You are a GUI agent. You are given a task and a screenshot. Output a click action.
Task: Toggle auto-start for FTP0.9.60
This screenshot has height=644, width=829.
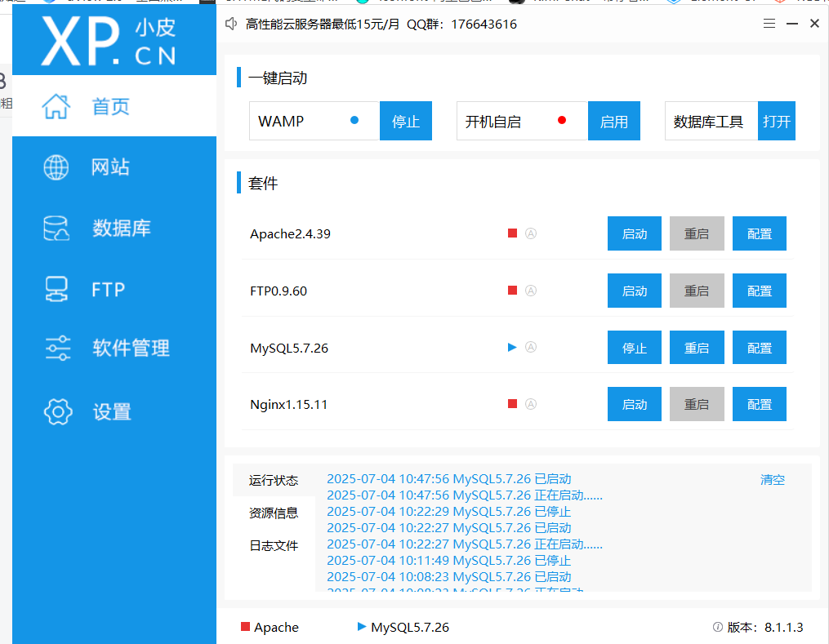pyautogui.click(x=531, y=291)
